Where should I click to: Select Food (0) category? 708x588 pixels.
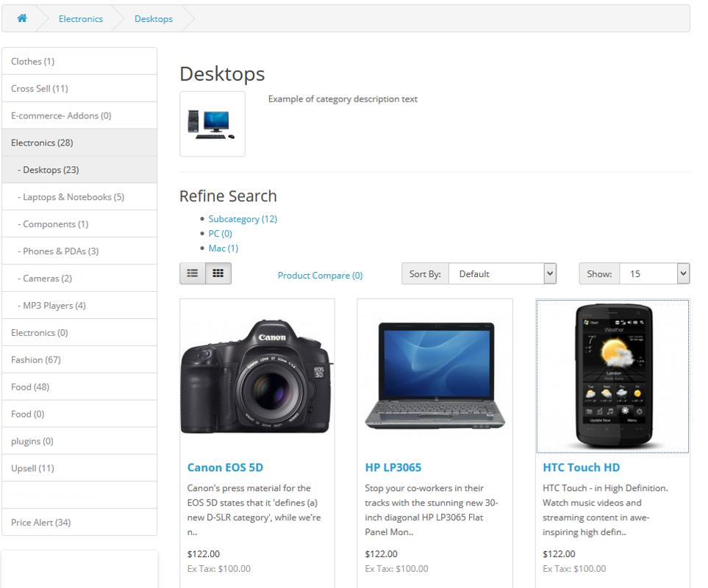point(79,414)
